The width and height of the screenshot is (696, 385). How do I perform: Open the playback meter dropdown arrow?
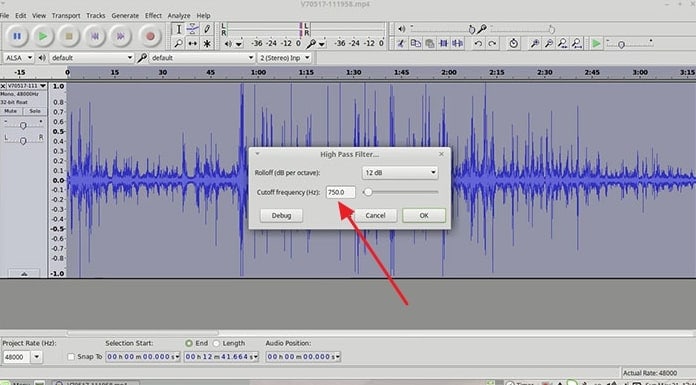239,44
